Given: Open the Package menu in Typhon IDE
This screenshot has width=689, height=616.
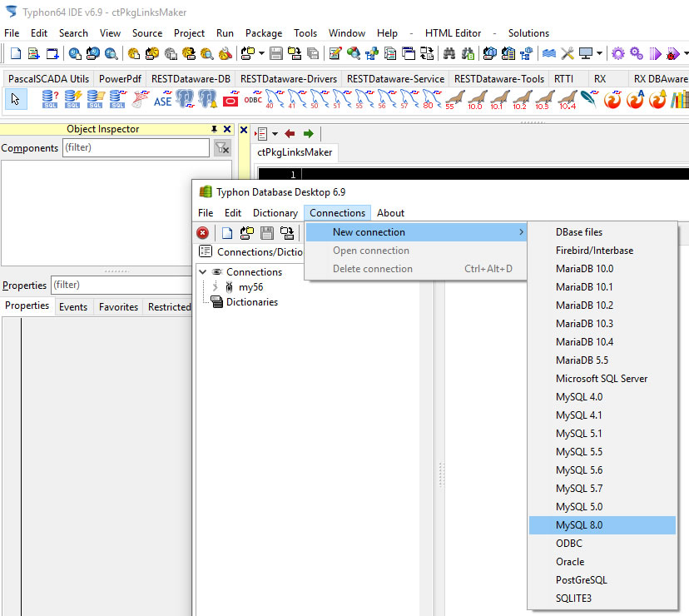Looking at the screenshot, I should pyautogui.click(x=264, y=33).
